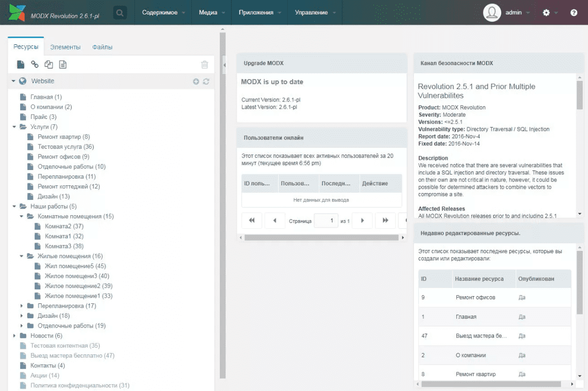Click the duplicate resource icon
Viewport: 588px width, 391px height.
pos(48,64)
